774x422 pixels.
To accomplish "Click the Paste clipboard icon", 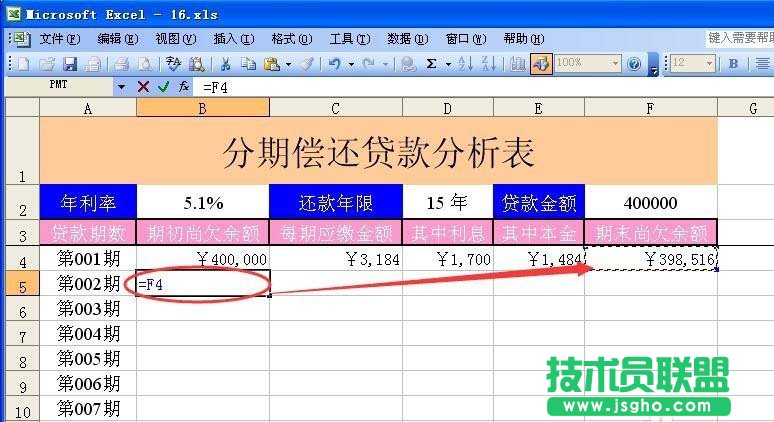I will pyautogui.click(x=272, y=64).
